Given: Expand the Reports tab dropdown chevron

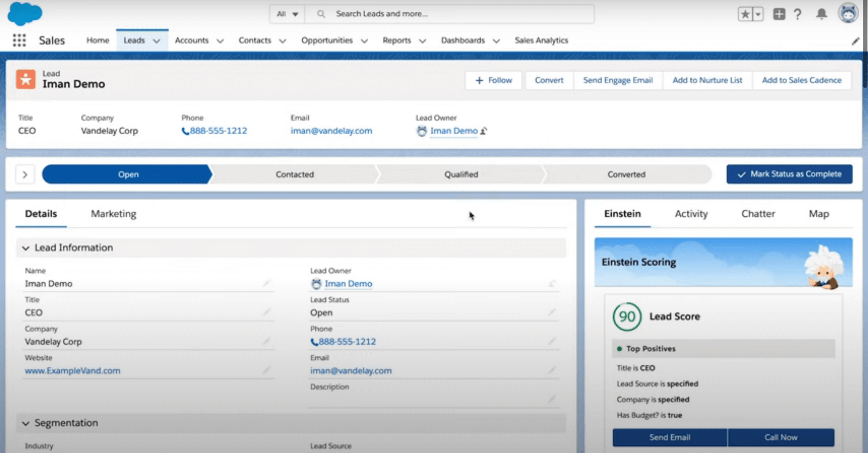Looking at the screenshot, I should [x=422, y=41].
